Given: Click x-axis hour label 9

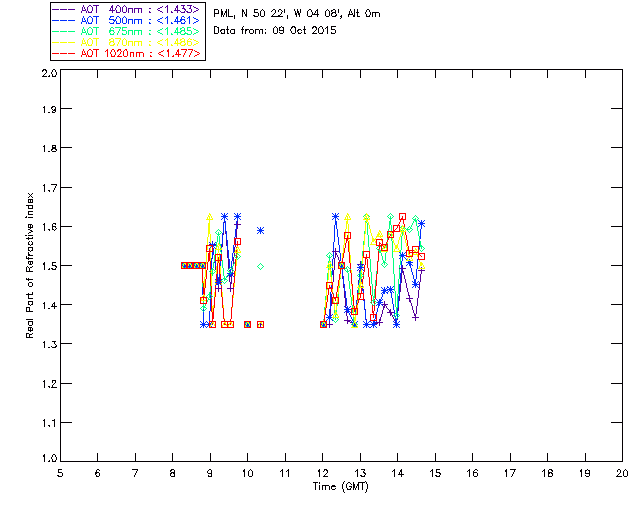Looking at the screenshot, I should [210, 473].
